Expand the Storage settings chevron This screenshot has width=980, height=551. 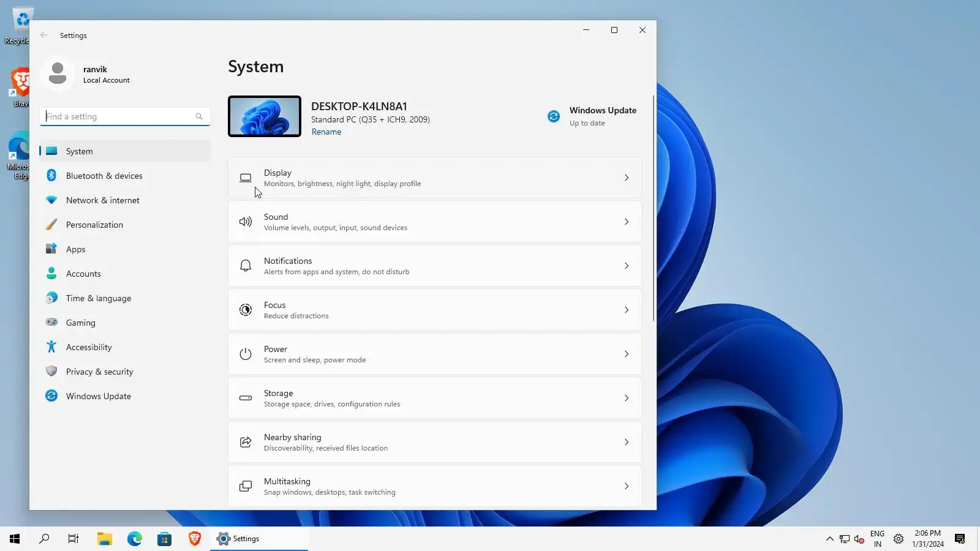click(627, 398)
